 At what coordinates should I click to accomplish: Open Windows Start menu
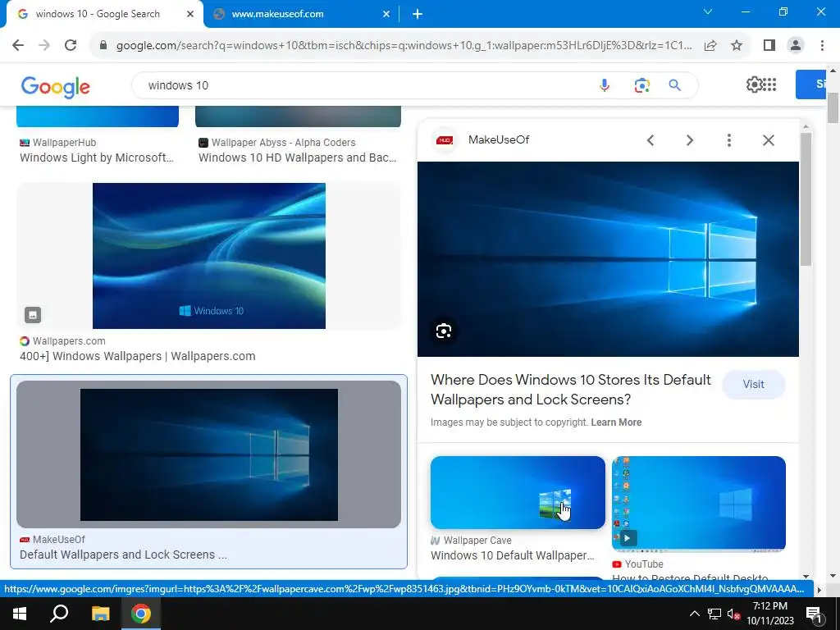coord(20,614)
